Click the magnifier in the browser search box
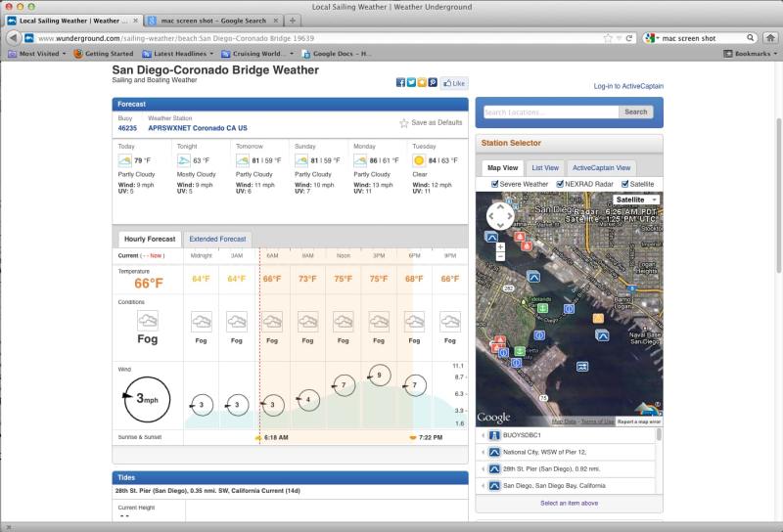The width and height of the screenshot is (783, 532). [x=750, y=38]
